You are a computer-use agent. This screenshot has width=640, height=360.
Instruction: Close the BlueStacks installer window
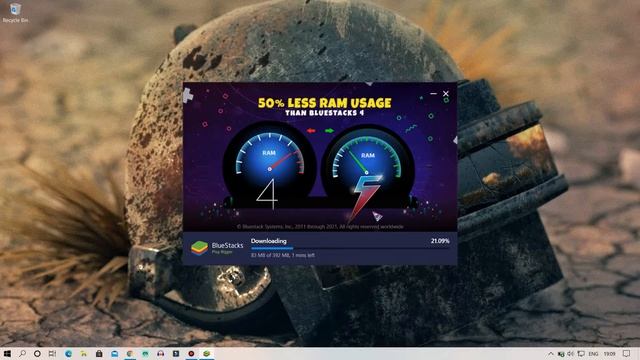tap(446, 93)
